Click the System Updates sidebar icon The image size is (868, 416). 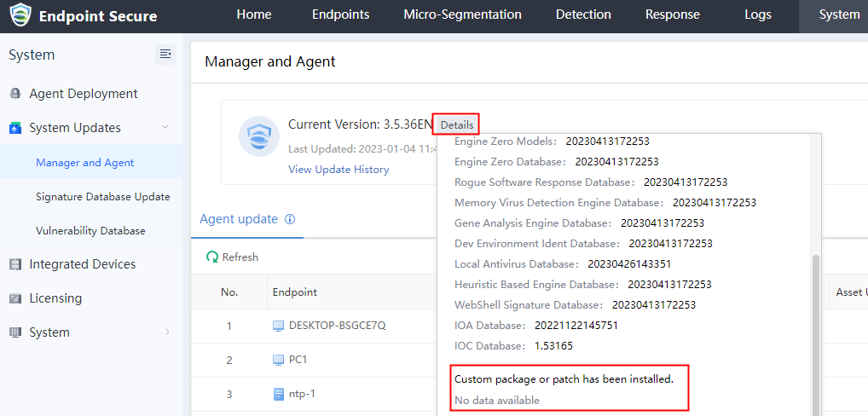click(14, 128)
